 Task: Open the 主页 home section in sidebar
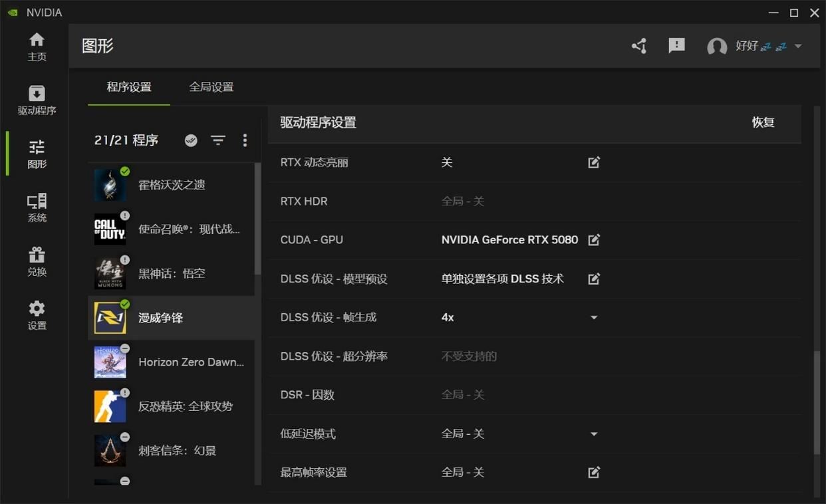(37, 47)
